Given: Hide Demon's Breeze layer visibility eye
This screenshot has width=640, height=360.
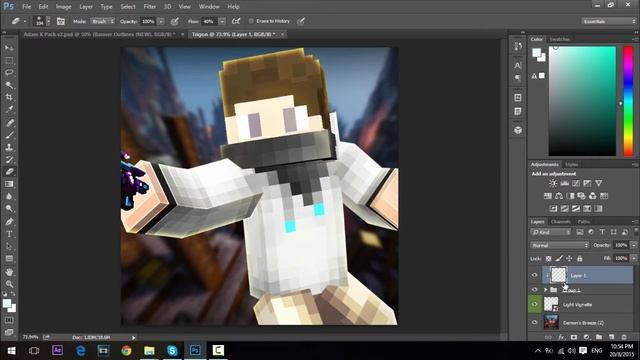Looking at the screenshot, I should coord(535,322).
